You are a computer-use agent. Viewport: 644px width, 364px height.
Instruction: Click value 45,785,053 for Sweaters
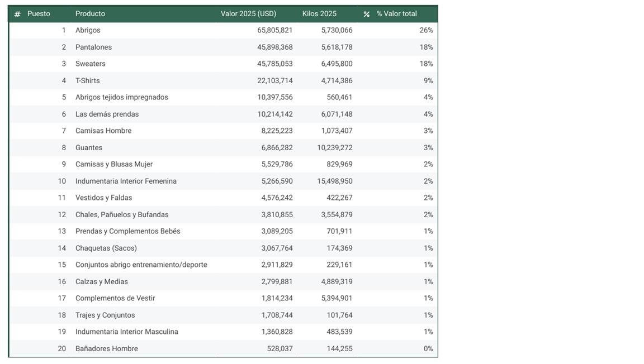tap(275, 64)
